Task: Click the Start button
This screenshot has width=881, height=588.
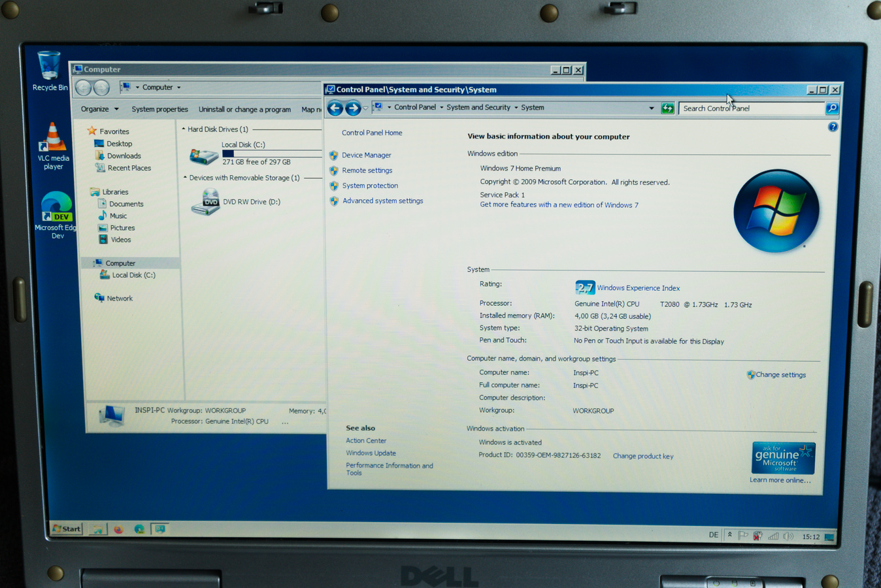Action: [67, 529]
